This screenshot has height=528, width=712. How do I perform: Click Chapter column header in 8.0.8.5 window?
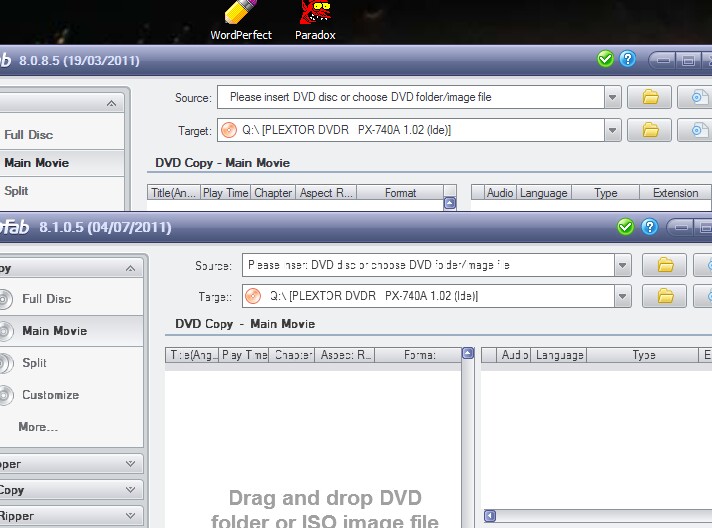coord(273,193)
